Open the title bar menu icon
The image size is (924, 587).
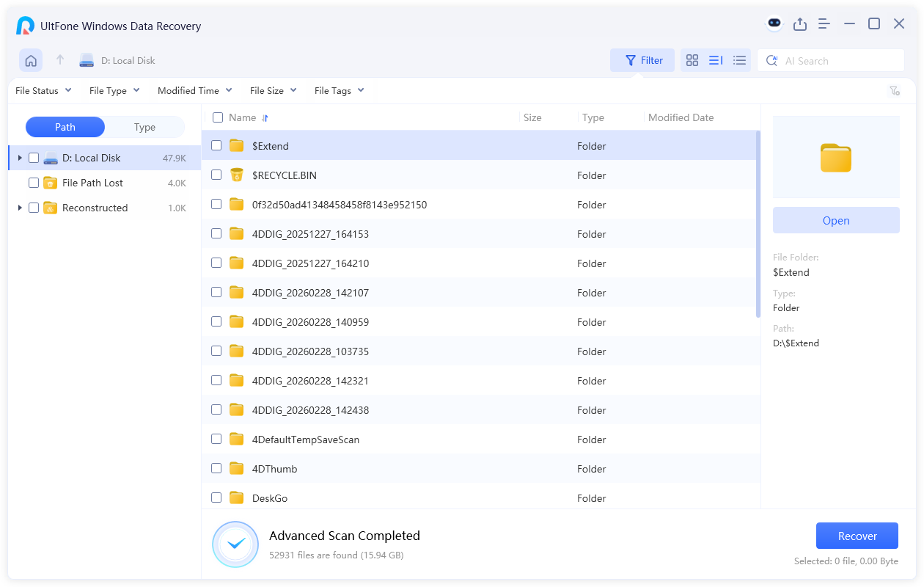coord(824,24)
